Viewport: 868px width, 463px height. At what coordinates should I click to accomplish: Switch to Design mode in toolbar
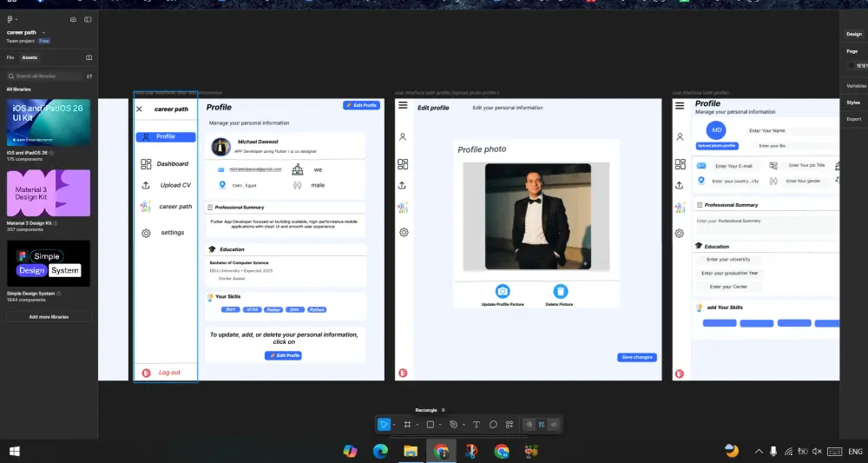click(542, 425)
